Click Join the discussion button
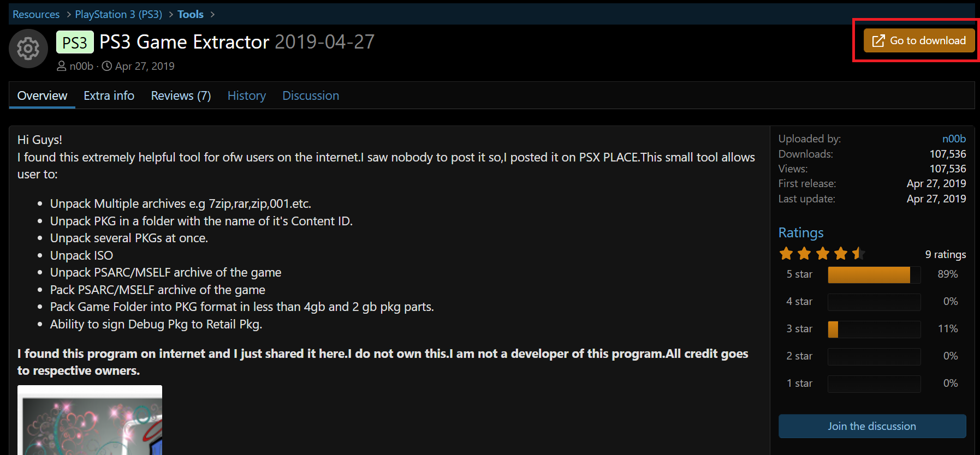 click(x=872, y=426)
